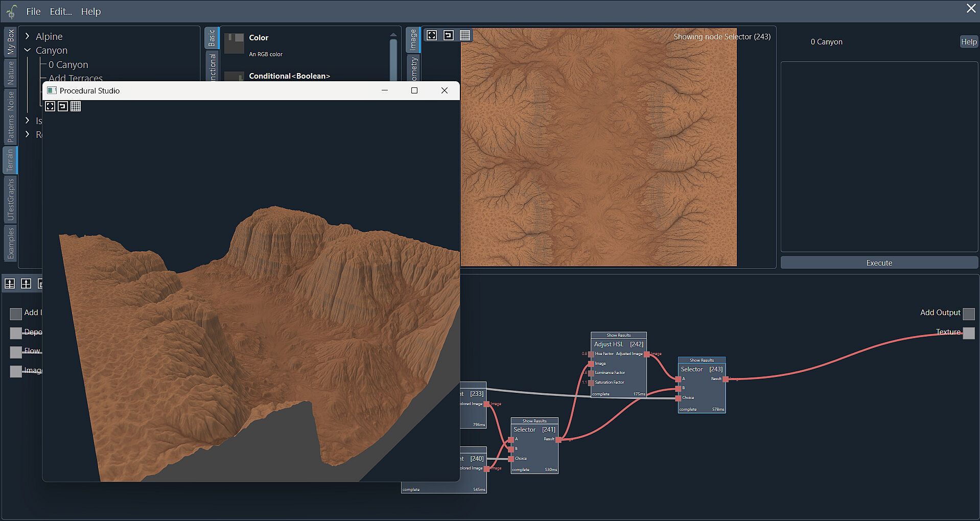
Task: Click second graph layout icon above inputs list
Action: coord(26,284)
